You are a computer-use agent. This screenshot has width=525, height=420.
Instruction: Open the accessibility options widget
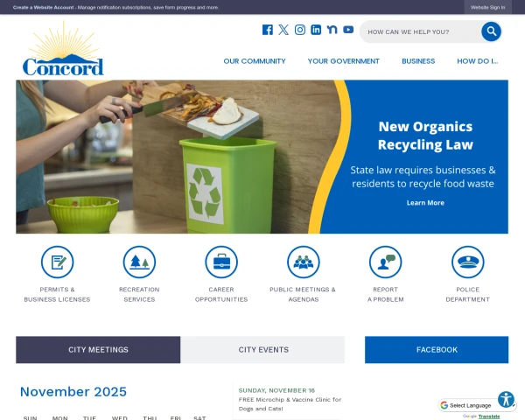click(x=506, y=399)
